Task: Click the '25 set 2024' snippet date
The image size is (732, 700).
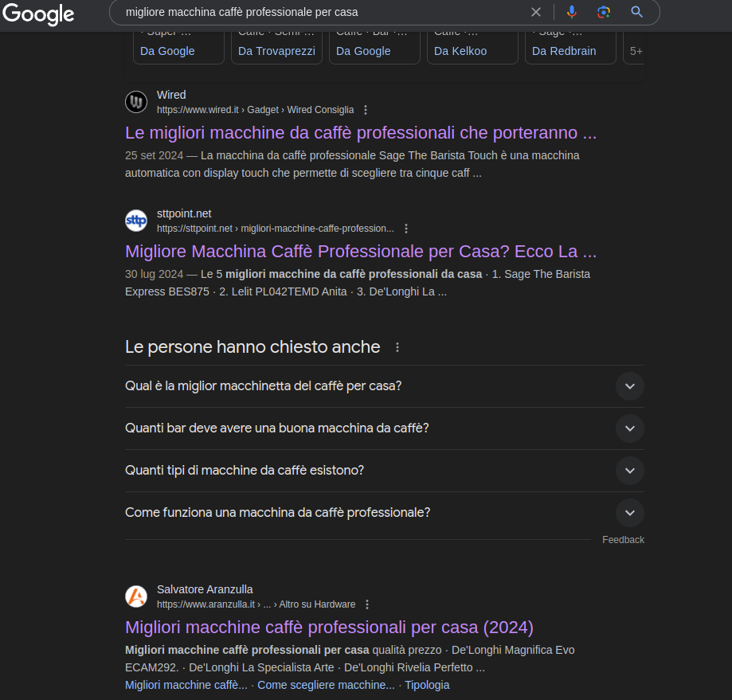Action: click(154, 155)
